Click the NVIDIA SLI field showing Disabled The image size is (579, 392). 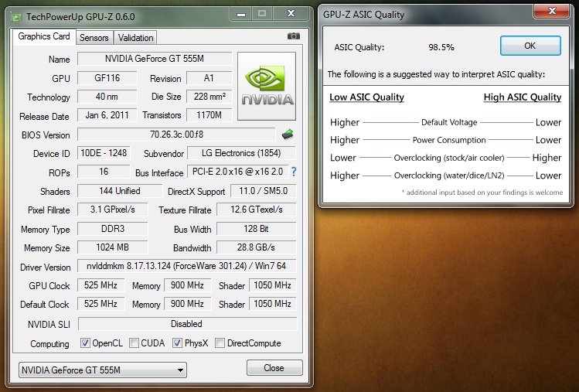(x=187, y=324)
